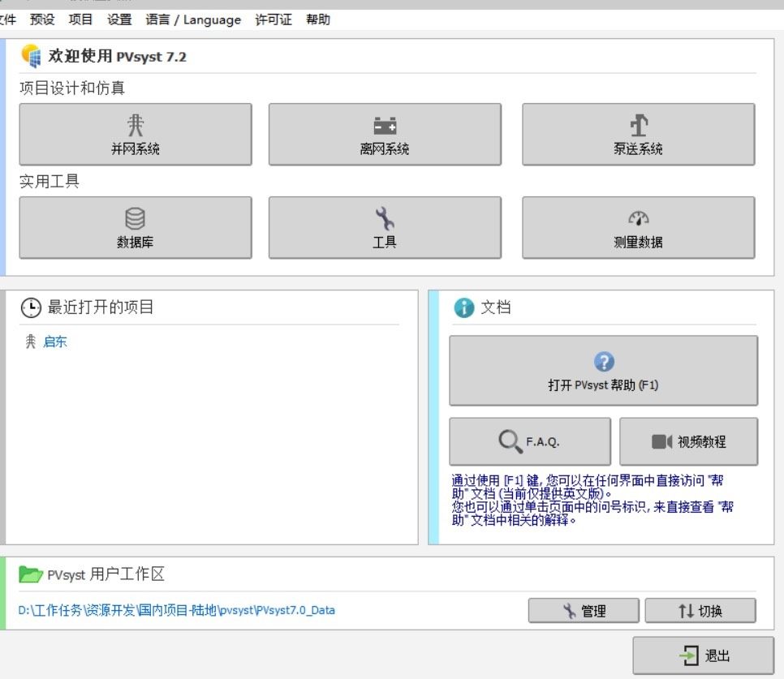Open PVsyst help with 打开 PVsyst 帮助 (F1)

604,370
